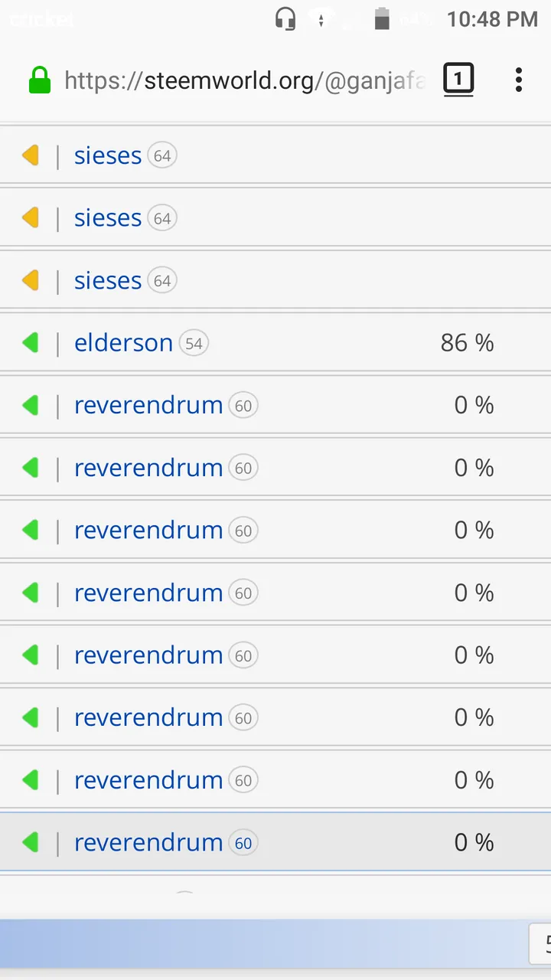Image resolution: width=551 pixels, height=980 pixels.
Task: Open the tab switcher showing 1 tab
Action: tap(458, 80)
